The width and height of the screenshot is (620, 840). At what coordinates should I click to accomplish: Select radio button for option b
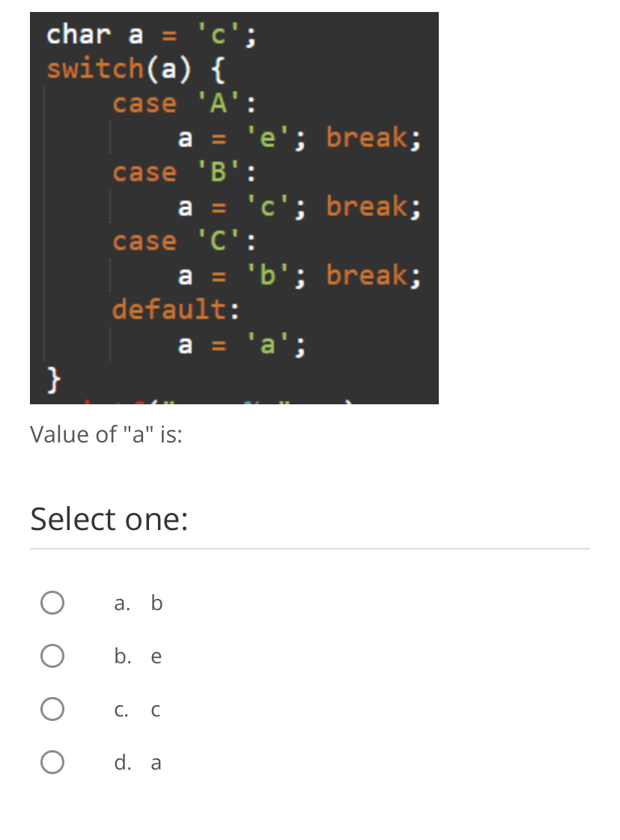(52, 656)
